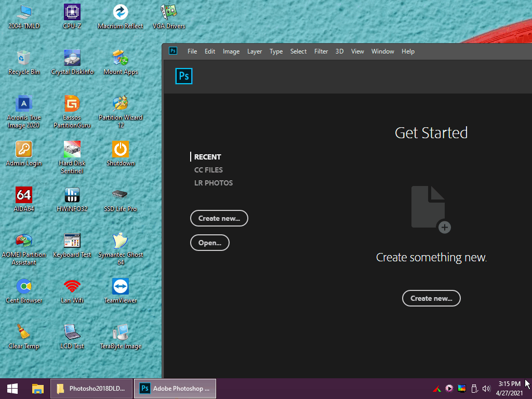
Task: Click the taskbar clock showing 3:15 PM
Action: [509, 389]
